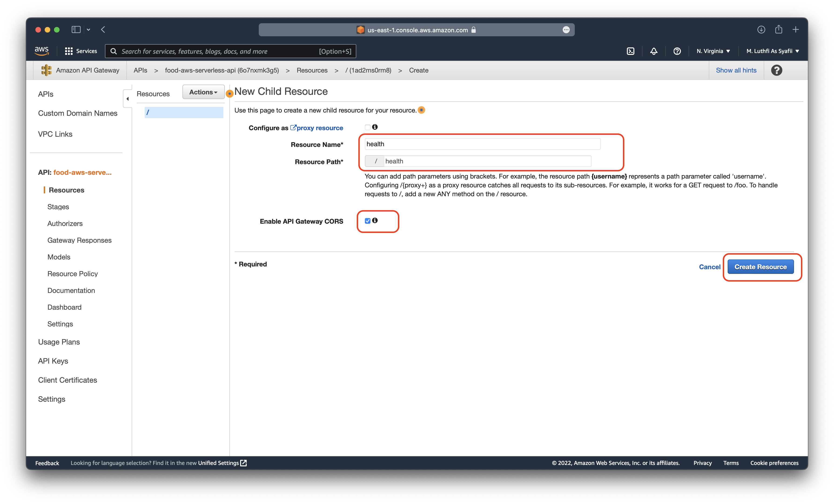Open the Actions dropdown
The image size is (834, 504).
[203, 92]
